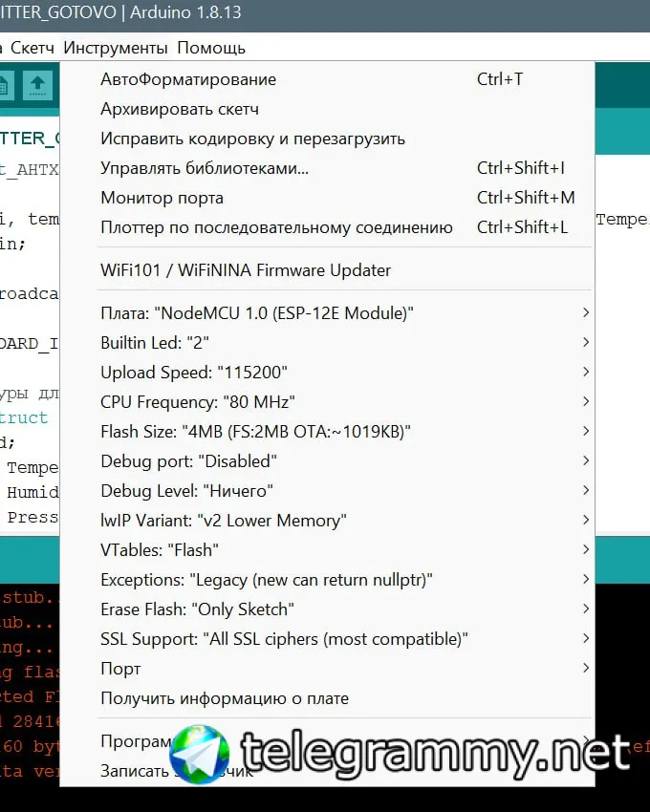Expand VTables "Flash" submenu
This screenshot has height=812, width=650.
pyautogui.click(x=328, y=549)
